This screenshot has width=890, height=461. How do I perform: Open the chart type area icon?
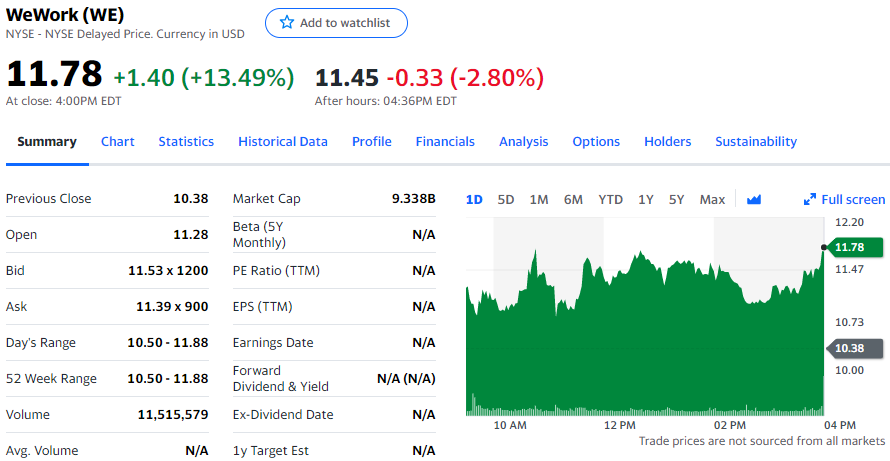(754, 199)
